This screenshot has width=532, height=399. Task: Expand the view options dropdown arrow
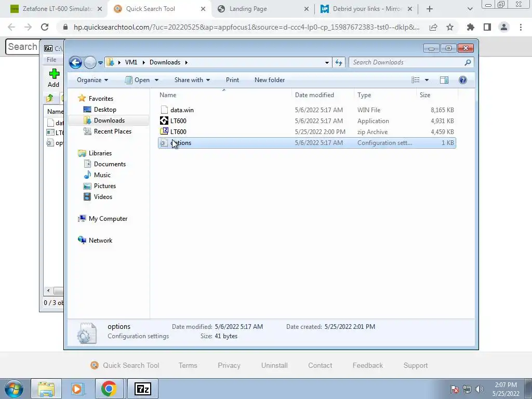pos(427,80)
